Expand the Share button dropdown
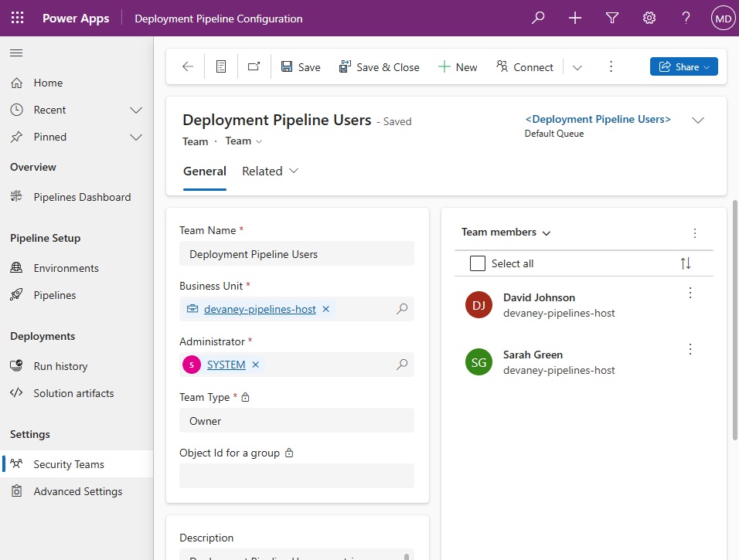Screen dimensions: 739x560 [707, 67]
